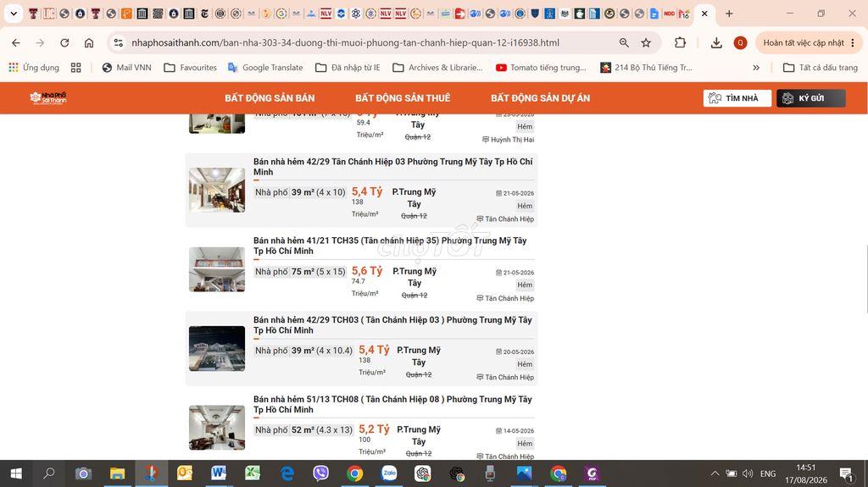Open the browser home page
The width and height of the screenshot is (868, 487).
88,42
